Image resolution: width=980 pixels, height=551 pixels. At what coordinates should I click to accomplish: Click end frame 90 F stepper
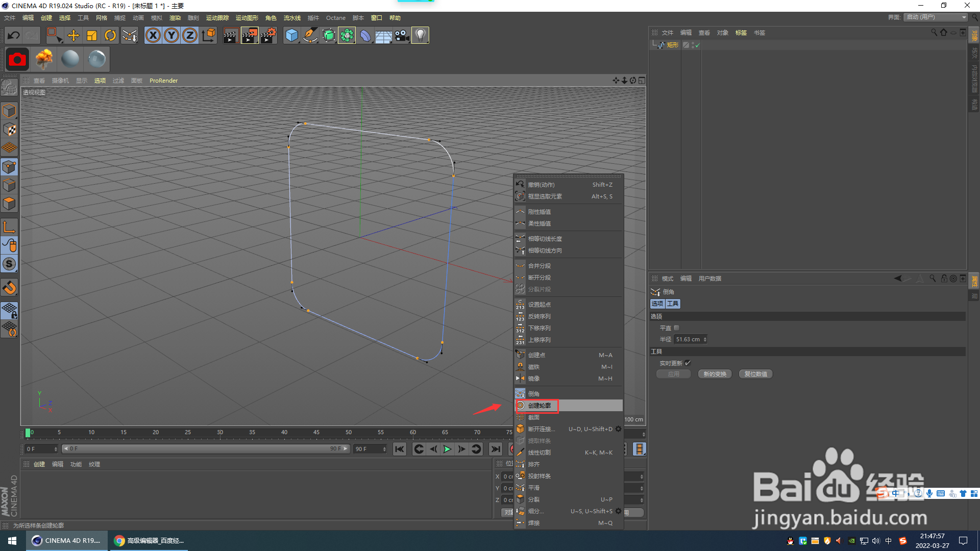384,449
